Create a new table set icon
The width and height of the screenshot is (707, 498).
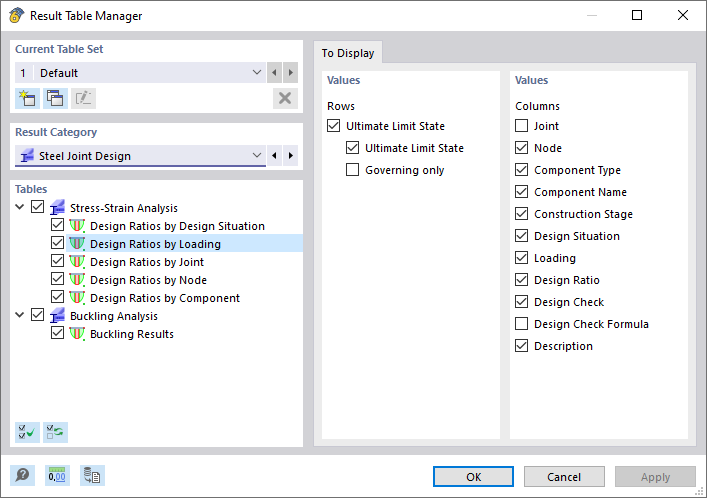pyautogui.click(x=27, y=98)
